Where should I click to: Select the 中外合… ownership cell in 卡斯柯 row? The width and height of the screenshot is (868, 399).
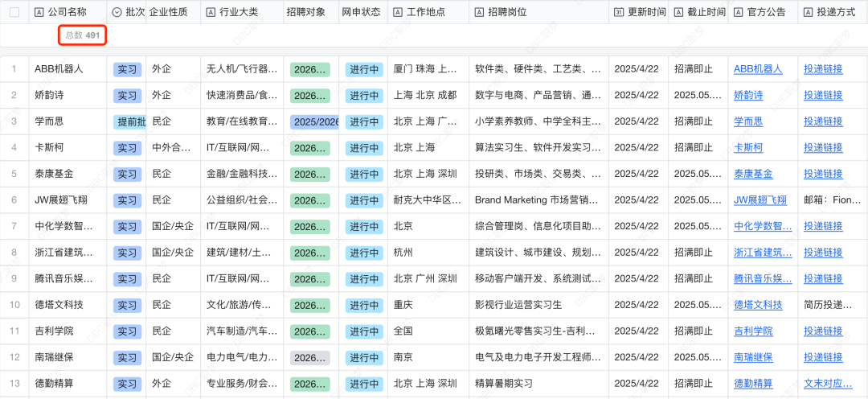click(x=173, y=147)
